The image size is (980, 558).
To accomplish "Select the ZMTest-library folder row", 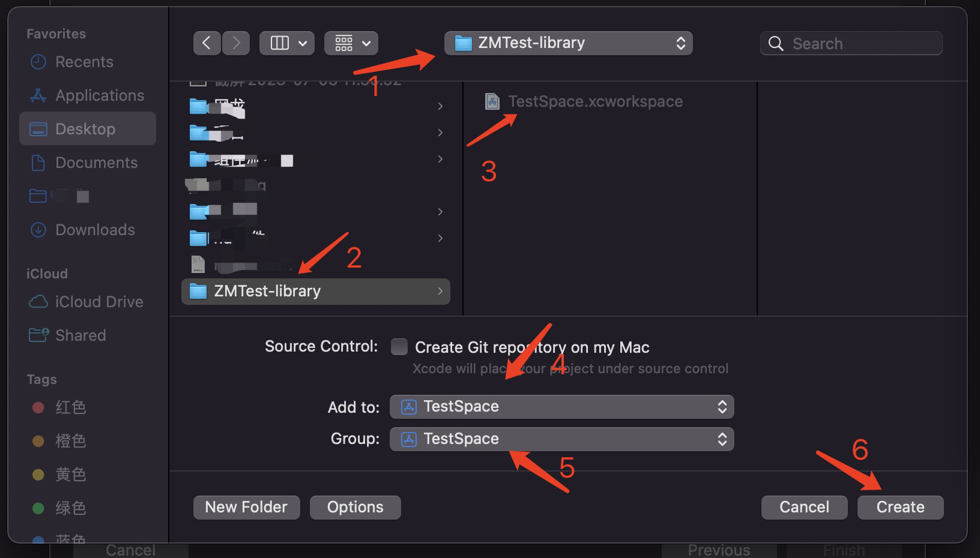I will click(316, 291).
